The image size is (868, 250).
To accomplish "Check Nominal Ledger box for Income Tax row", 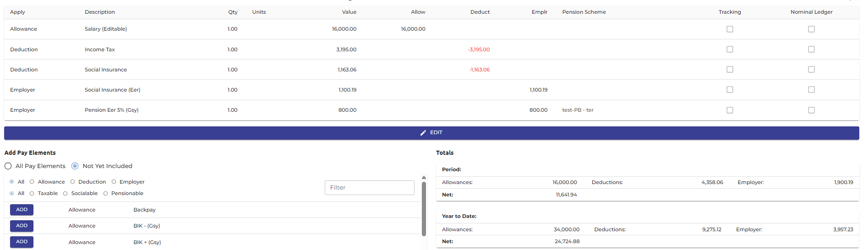I will coord(811,49).
